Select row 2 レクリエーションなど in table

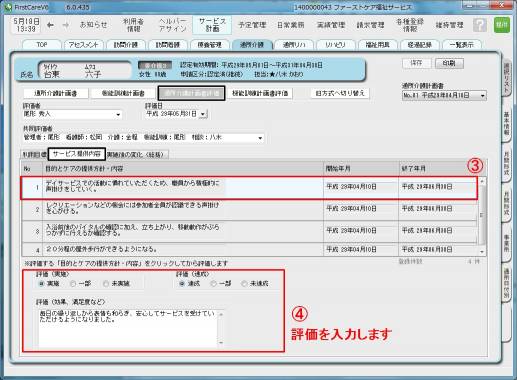click(x=249, y=209)
